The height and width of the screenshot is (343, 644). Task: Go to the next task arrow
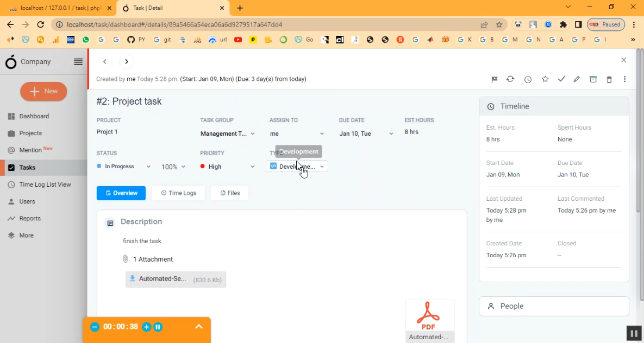(126, 62)
